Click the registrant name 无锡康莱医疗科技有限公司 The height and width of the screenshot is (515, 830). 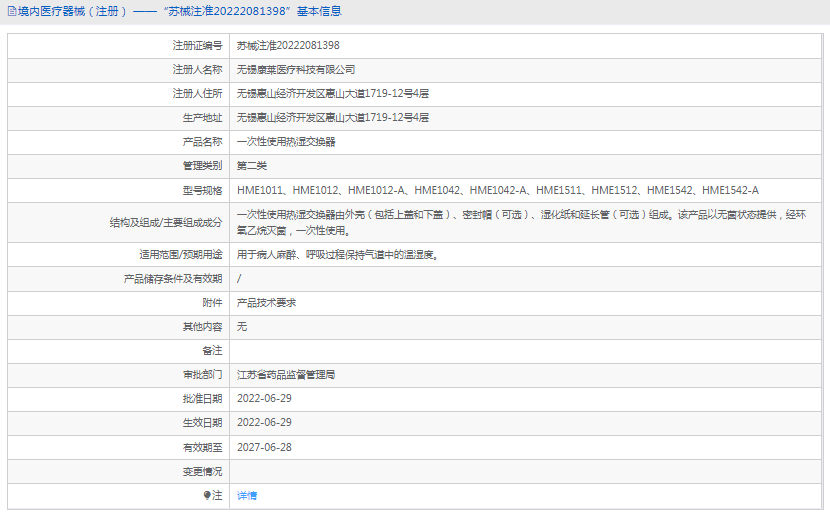coord(296,70)
